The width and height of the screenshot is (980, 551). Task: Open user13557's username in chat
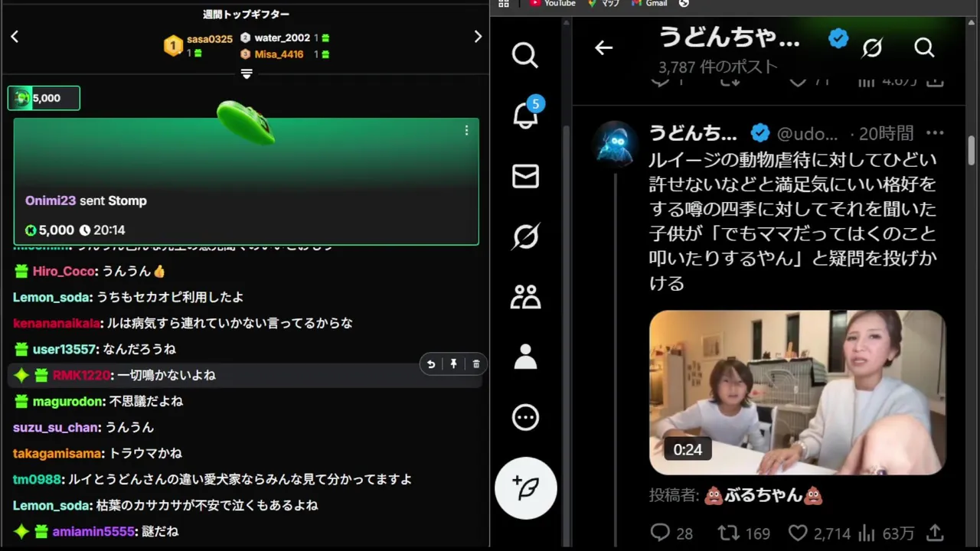click(64, 350)
